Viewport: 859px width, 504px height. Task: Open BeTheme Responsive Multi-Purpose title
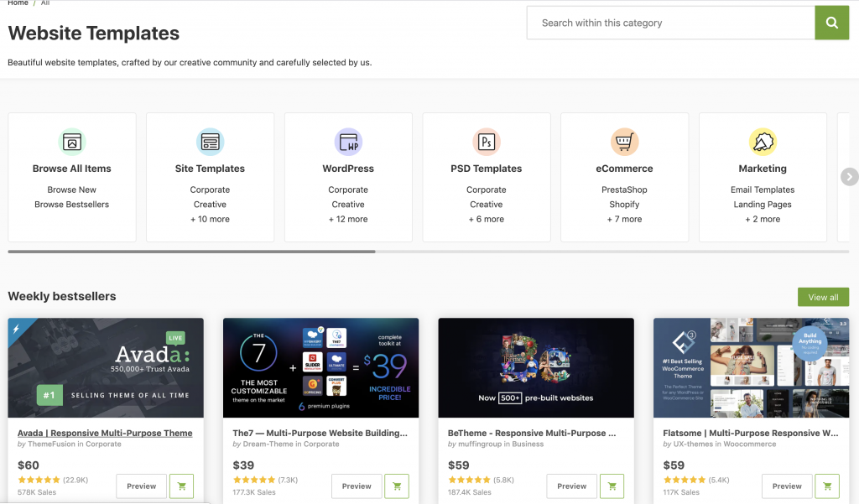[x=532, y=433]
